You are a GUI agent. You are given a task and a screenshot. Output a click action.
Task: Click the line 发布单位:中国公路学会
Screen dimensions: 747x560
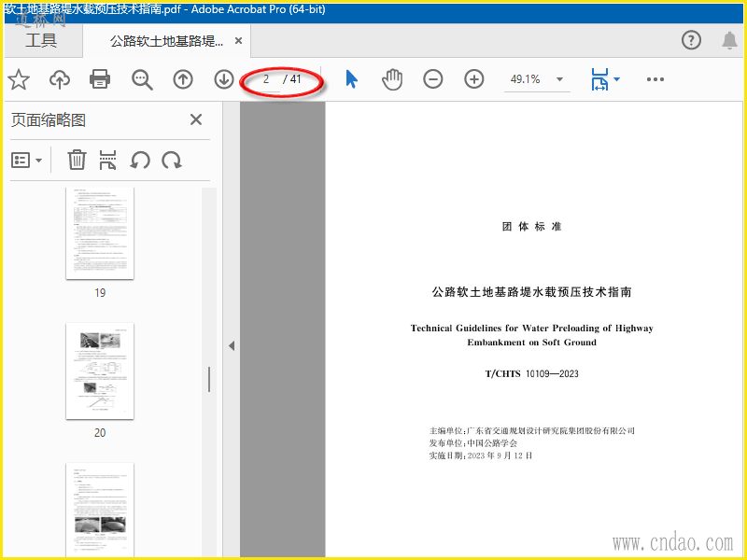click(473, 443)
